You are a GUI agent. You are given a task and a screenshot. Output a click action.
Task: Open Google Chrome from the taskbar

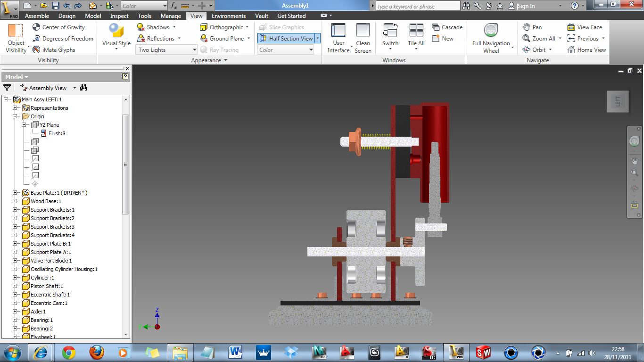tap(68, 352)
